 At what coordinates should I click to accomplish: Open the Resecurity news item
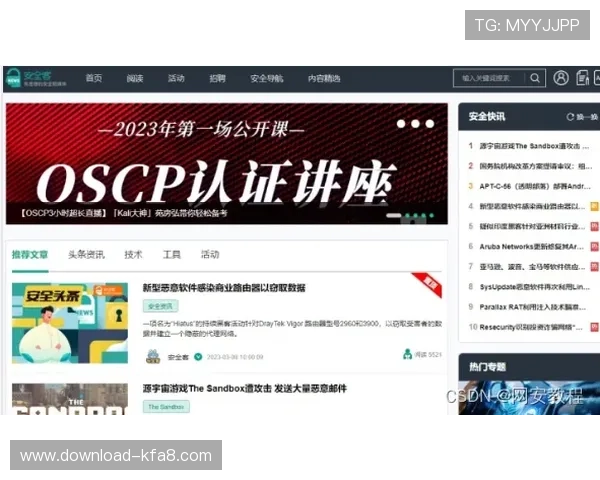[531, 327]
